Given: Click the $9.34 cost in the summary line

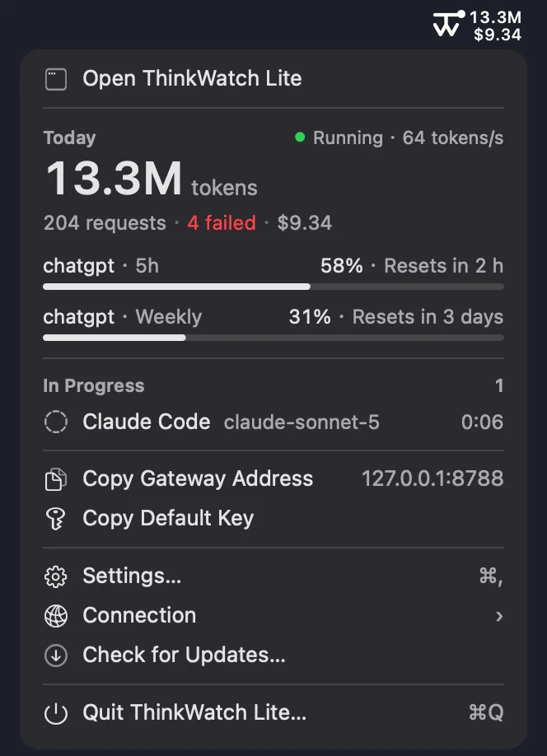Looking at the screenshot, I should (304, 222).
